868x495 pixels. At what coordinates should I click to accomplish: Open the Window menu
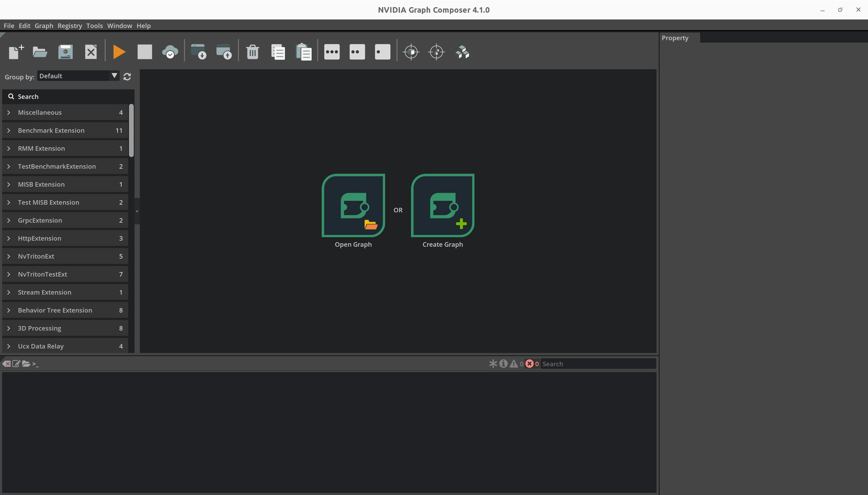[119, 26]
